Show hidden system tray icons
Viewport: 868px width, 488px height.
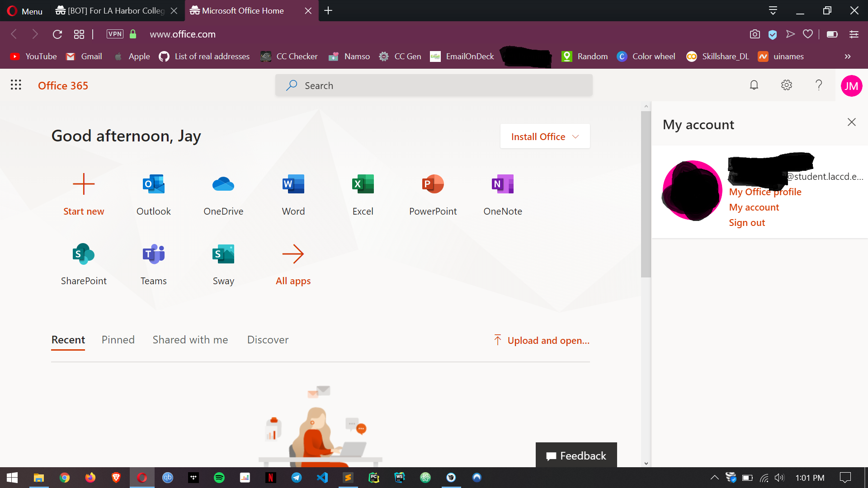click(714, 478)
